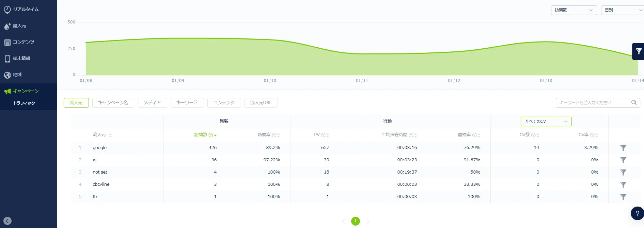Sort table by the PV column header
644x228 pixels.
317,135
